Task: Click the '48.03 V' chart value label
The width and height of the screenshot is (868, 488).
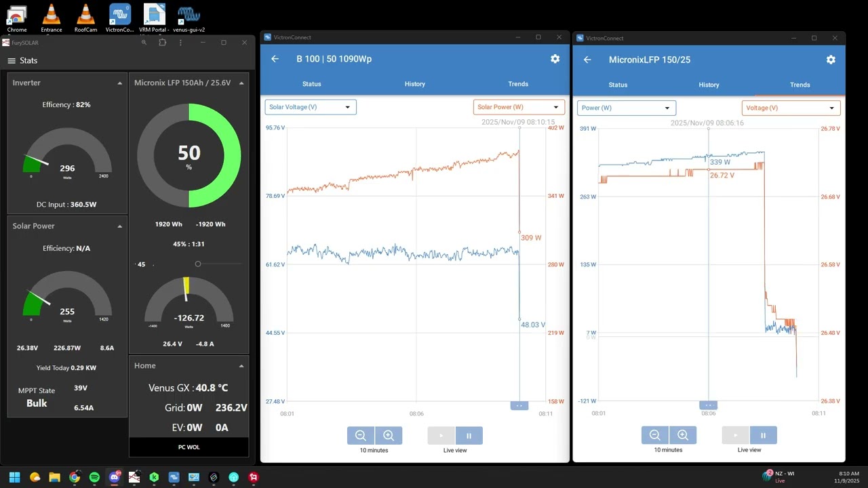Action: coord(533,325)
